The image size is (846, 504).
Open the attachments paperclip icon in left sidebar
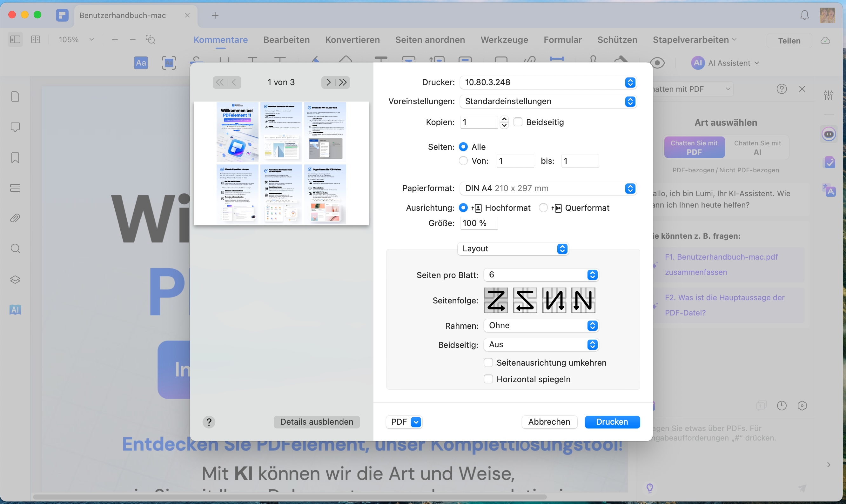[x=15, y=218]
